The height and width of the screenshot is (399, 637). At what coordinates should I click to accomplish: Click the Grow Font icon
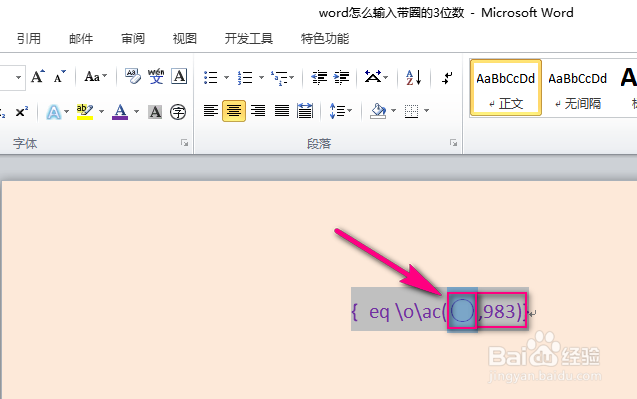[x=38, y=76]
